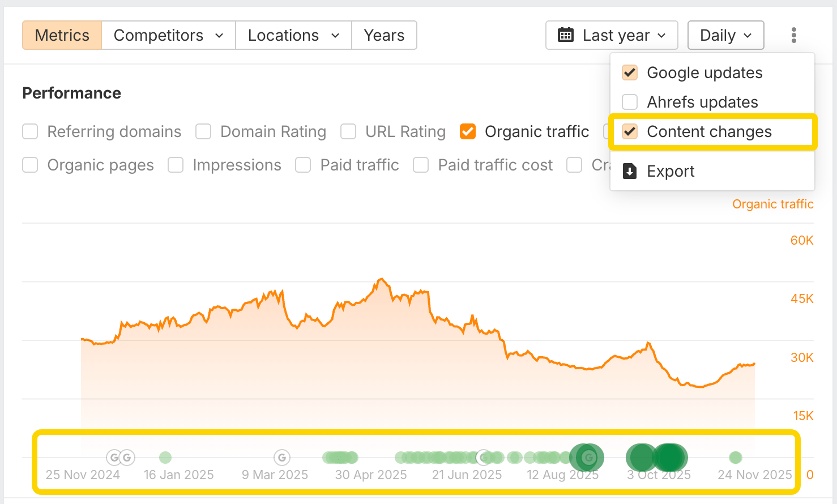The image size is (837, 504).
Task: Click the Google update marker near 21 Jun 2025
Action: (x=484, y=457)
